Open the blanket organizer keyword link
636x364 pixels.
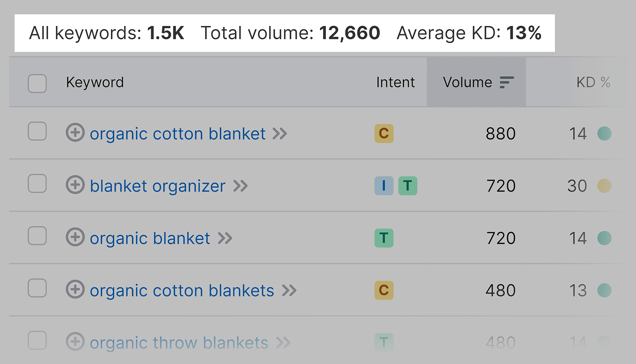click(158, 185)
